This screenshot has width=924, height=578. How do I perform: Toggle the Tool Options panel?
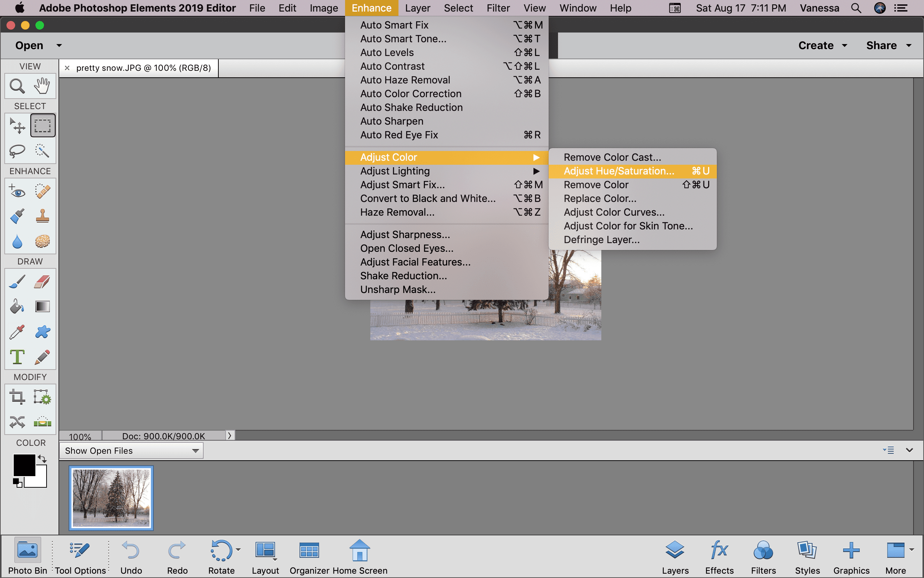click(80, 557)
